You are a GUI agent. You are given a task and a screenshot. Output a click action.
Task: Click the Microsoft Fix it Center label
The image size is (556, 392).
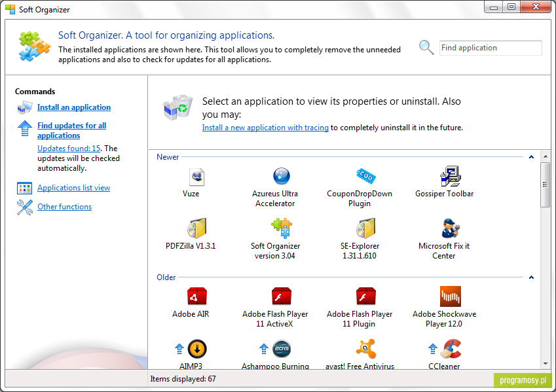(444, 251)
